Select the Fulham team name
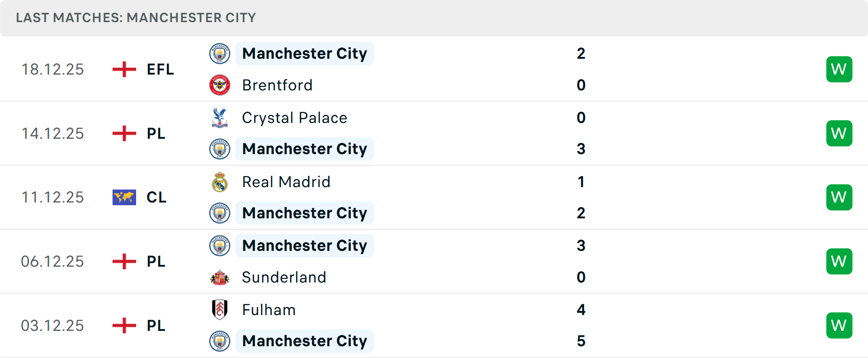Viewport: 868px width, 358px height. tap(269, 310)
